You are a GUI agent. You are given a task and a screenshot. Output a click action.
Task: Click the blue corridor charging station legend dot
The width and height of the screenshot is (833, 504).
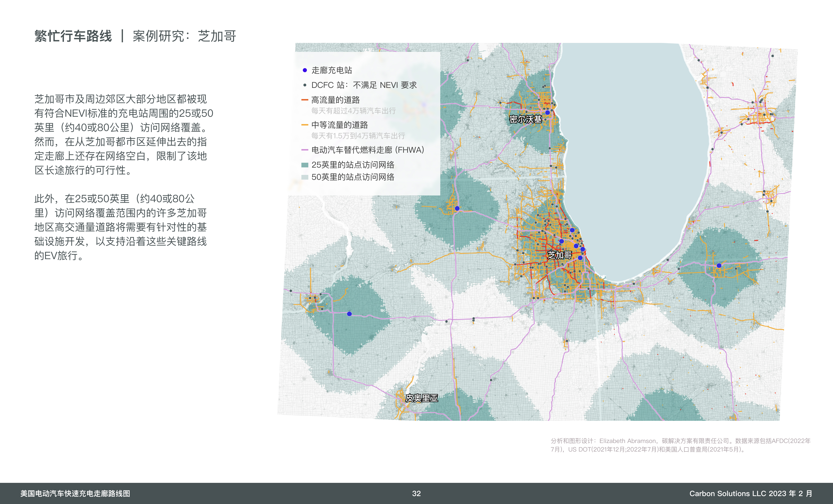pos(305,70)
